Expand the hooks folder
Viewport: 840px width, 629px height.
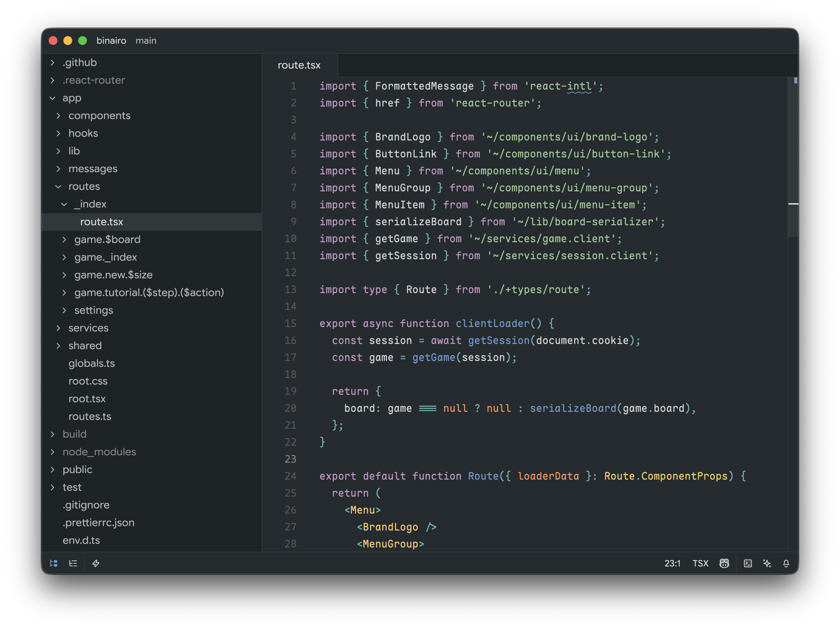click(152, 133)
